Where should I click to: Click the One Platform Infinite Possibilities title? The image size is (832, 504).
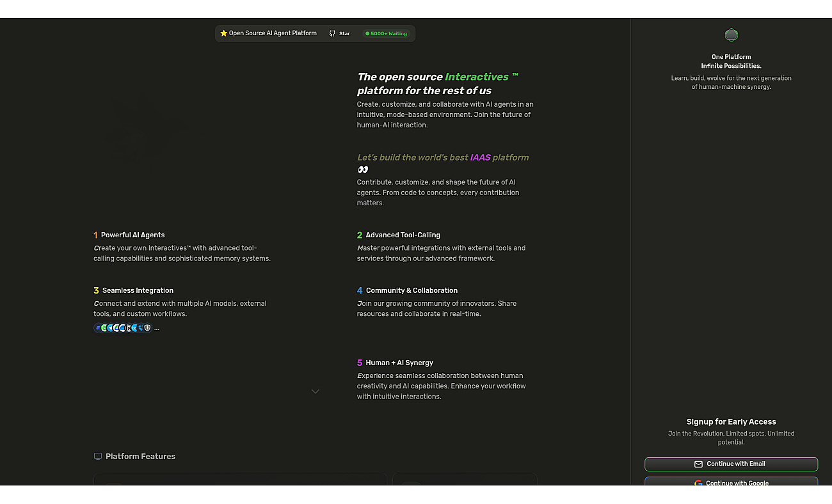[x=731, y=61]
